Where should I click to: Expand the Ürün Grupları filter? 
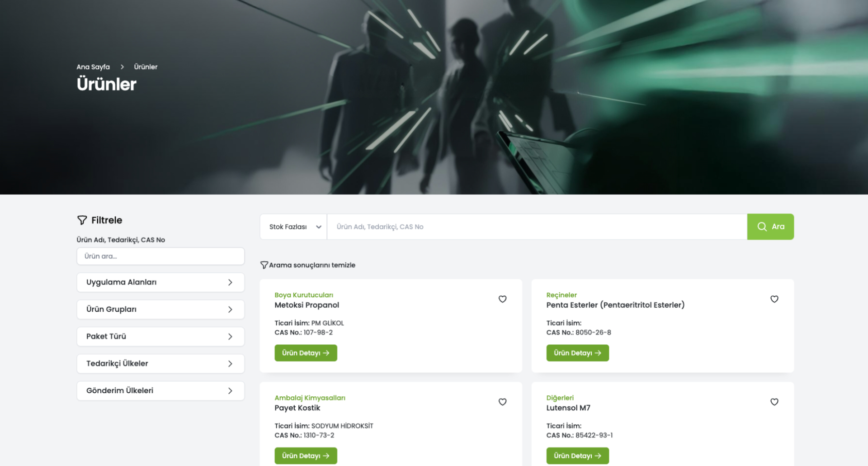point(160,309)
